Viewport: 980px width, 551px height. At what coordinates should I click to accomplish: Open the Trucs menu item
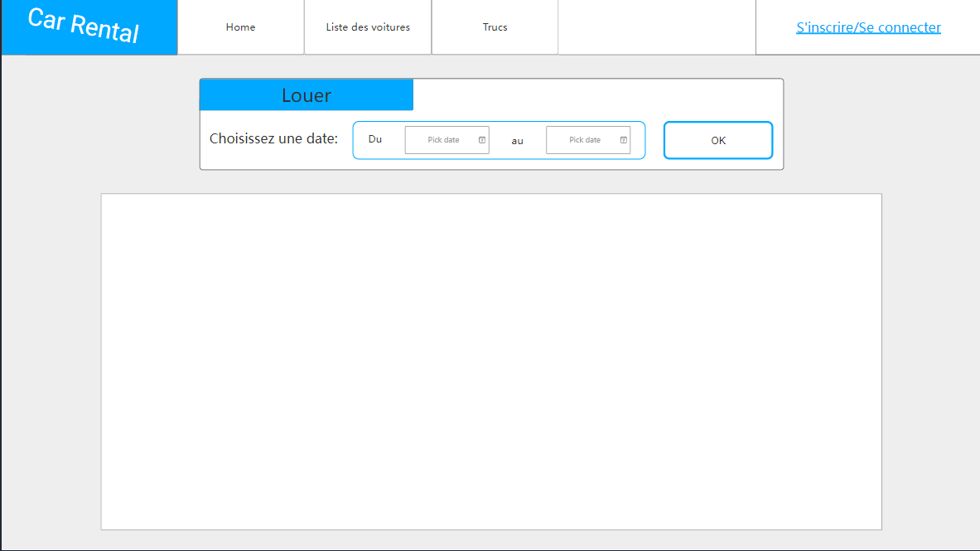495,27
